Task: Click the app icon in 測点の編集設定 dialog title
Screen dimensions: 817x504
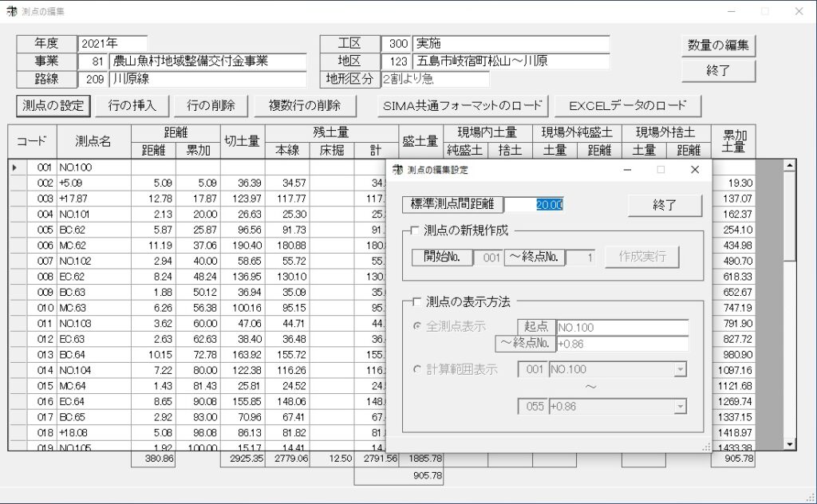Action: (397, 170)
